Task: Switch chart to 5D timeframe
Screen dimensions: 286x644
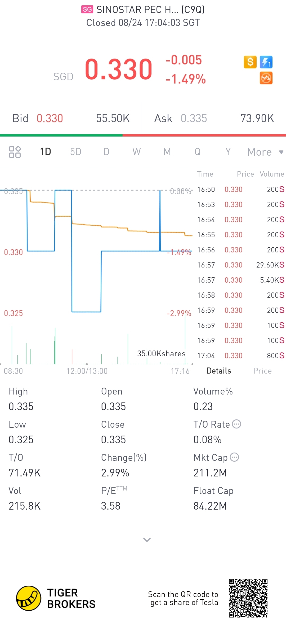Action: pyautogui.click(x=75, y=152)
